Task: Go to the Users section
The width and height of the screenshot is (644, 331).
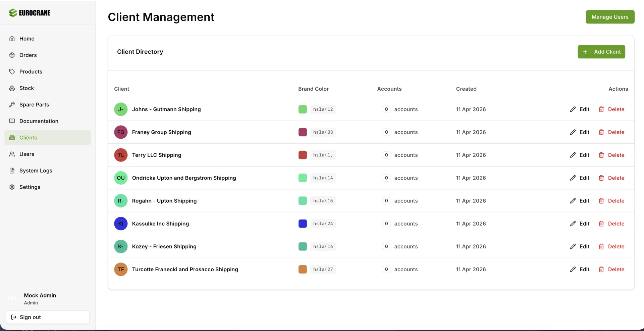Action: [27, 154]
